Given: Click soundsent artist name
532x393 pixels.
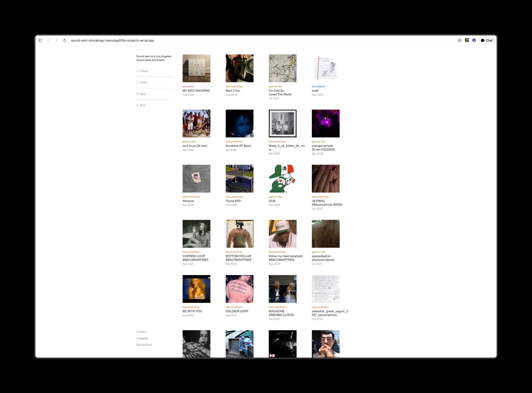Looking at the screenshot, I should 318,86.
